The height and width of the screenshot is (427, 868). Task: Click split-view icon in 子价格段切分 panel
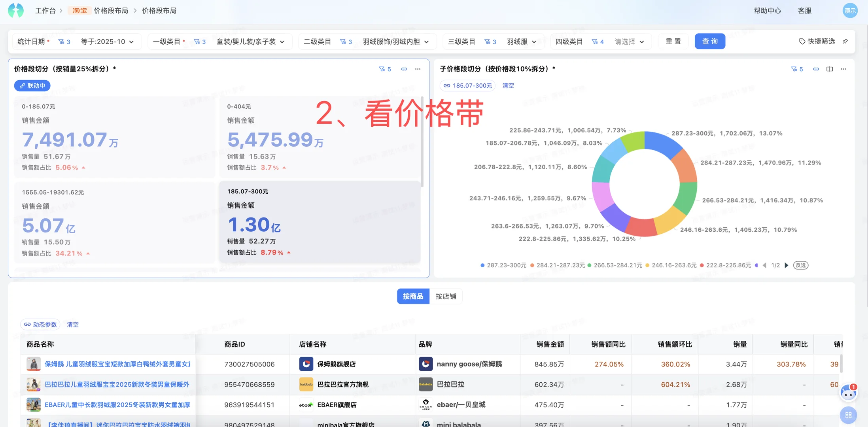pyautogui.click(x=830, y=69)
